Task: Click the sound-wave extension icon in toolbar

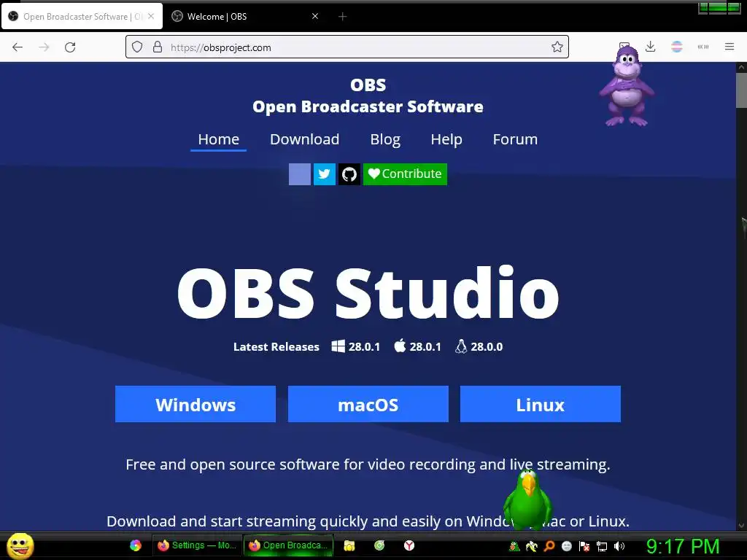Action: pyautogui.click(x=703, y=47)
